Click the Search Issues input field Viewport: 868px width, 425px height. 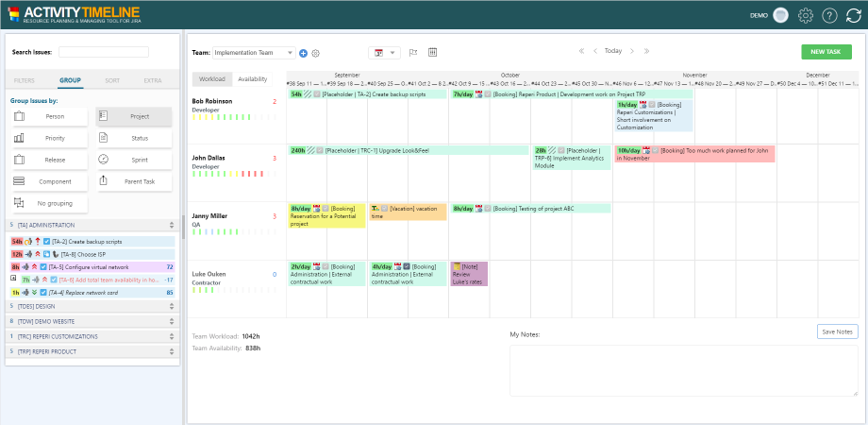click(x=104, y=52)
